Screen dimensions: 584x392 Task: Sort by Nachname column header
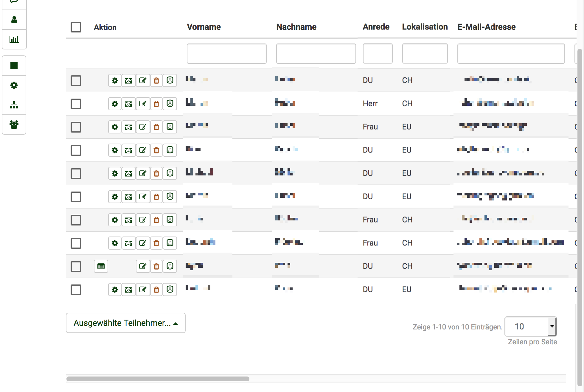[296, 27]
